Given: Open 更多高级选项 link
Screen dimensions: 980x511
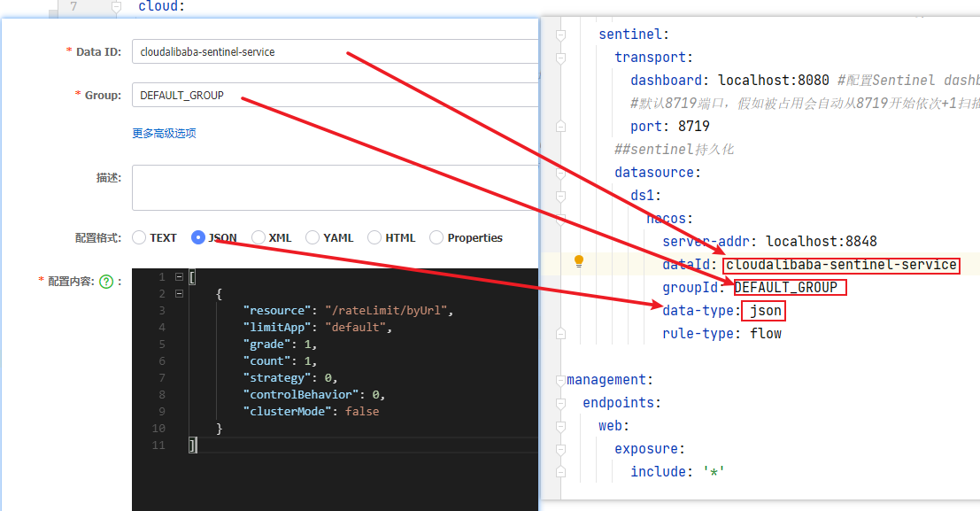Looking at the screenshot, I should pos(165,133).
